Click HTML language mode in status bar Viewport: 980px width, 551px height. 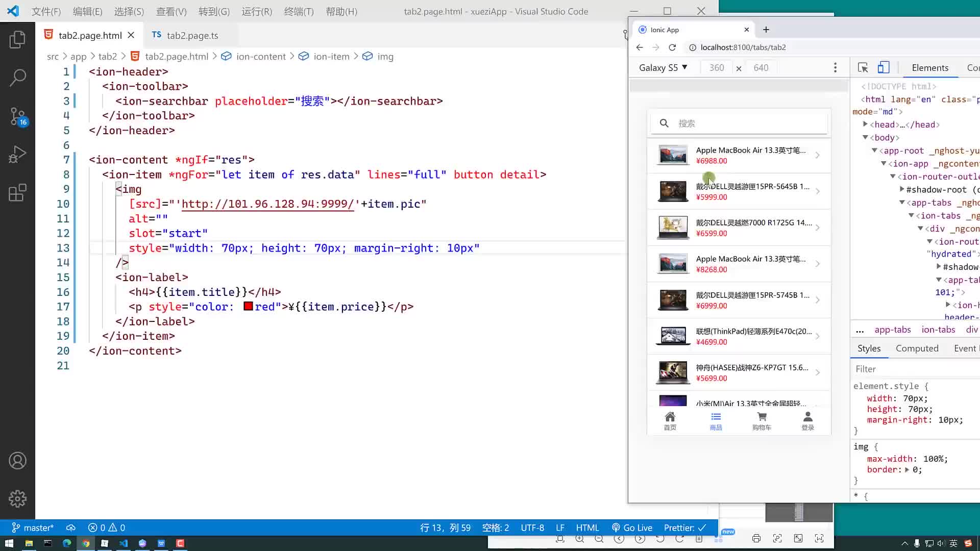click(x=587, y=528)
